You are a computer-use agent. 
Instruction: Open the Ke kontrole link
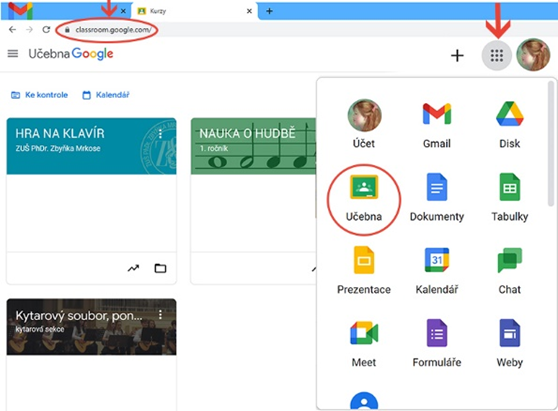tap(39, 95)
